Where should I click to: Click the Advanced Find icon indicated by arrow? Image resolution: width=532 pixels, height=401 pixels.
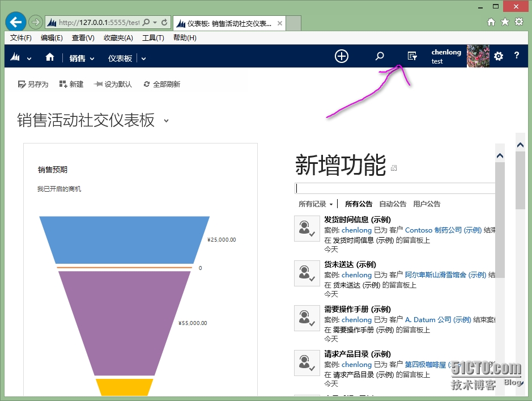click(412, 55)
